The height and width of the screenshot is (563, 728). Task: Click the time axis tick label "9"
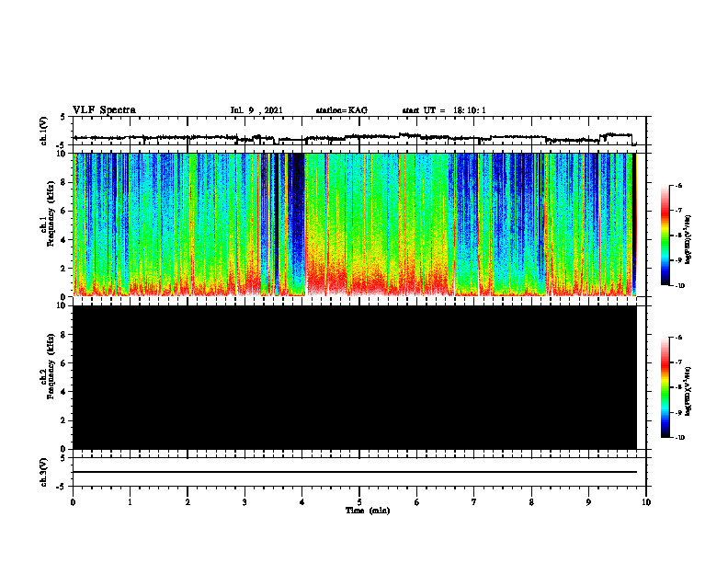[x=588, y=502]
